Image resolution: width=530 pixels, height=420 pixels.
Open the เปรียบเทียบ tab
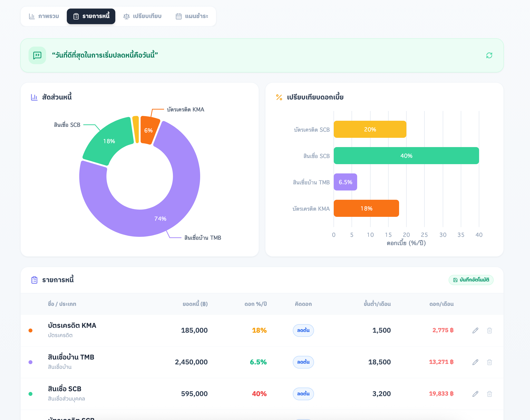142,16
